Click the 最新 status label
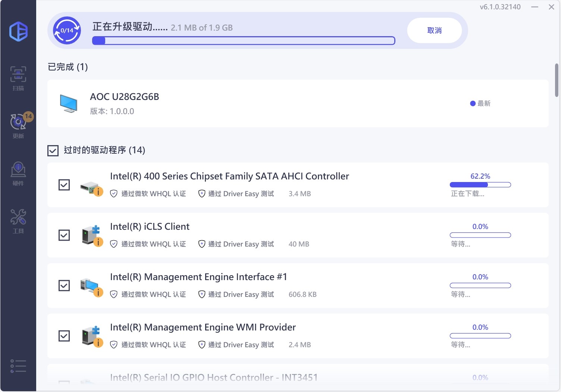This screenshot has height=392, width=561. 484,103
